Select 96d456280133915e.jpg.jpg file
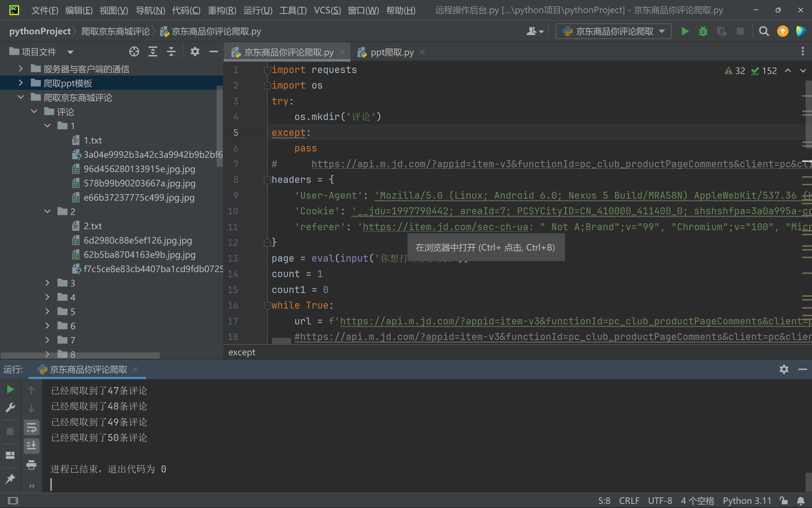812x508 pixels. (x=139, y=169)
